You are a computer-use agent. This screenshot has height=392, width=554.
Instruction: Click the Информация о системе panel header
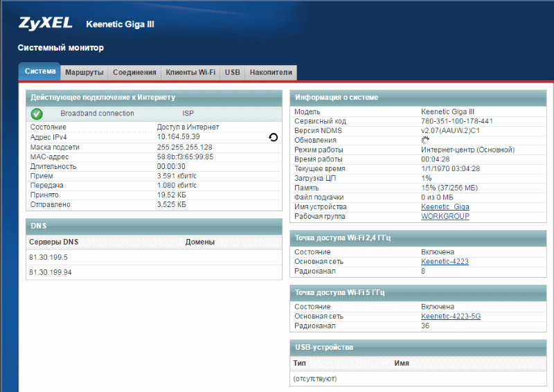418,98
